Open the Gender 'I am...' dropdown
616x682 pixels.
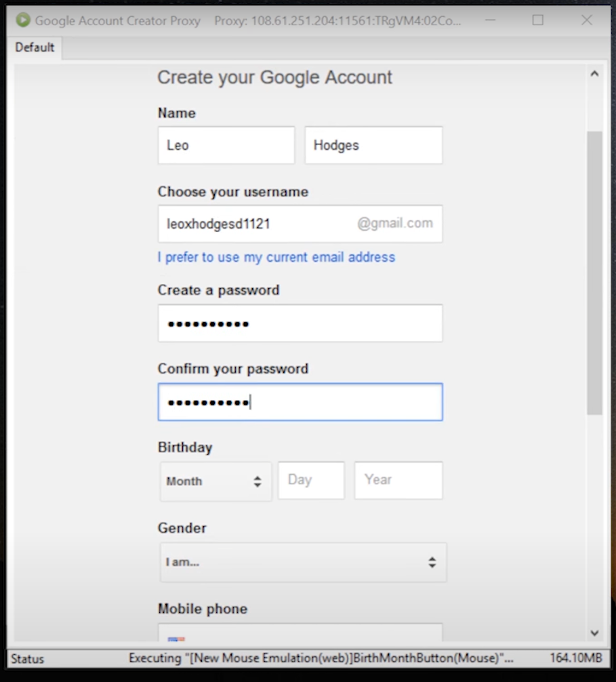click(303, 562)
